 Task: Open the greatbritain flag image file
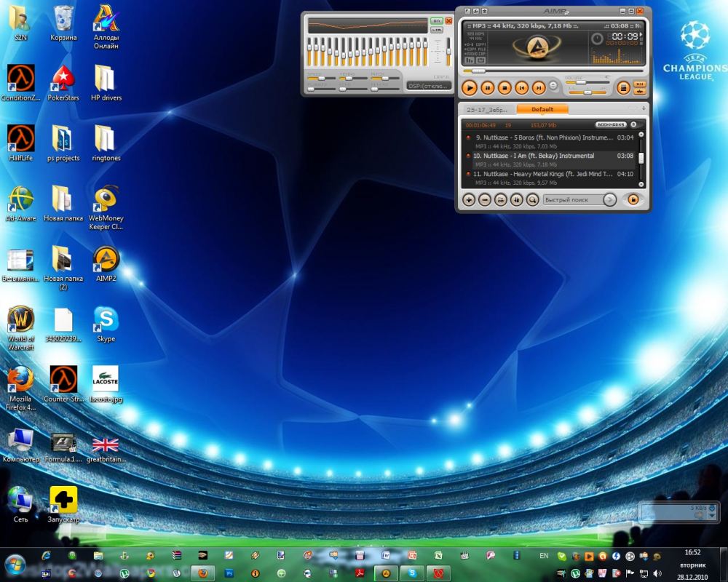point(106,449)
